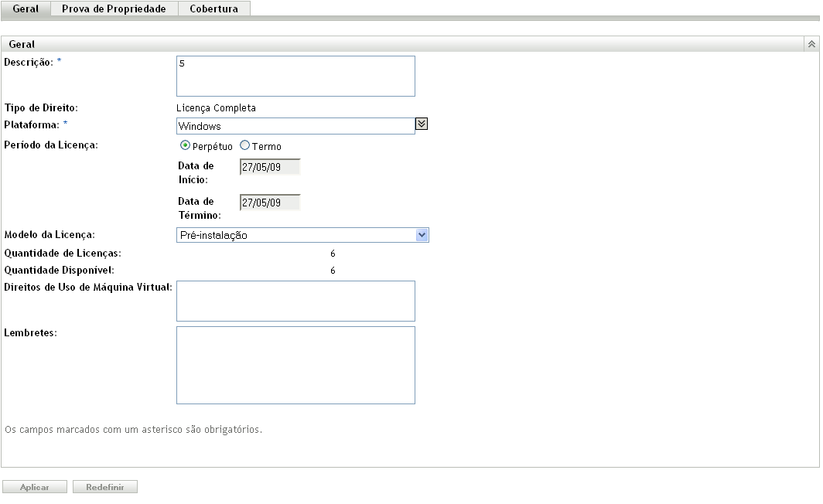Screen dimensions: 823x504
Task: Open the Prova de Propriedade tab
Action: click(x=114, y=9)
